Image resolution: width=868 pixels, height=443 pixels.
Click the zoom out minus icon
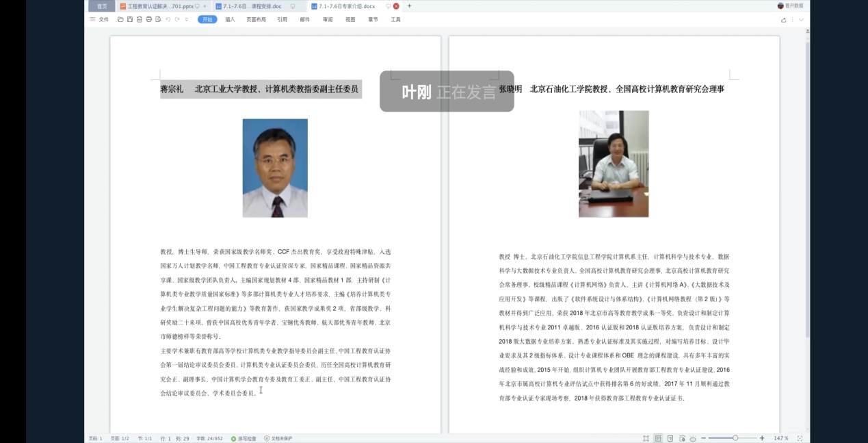pyautogui.click(x=703, y=438)
